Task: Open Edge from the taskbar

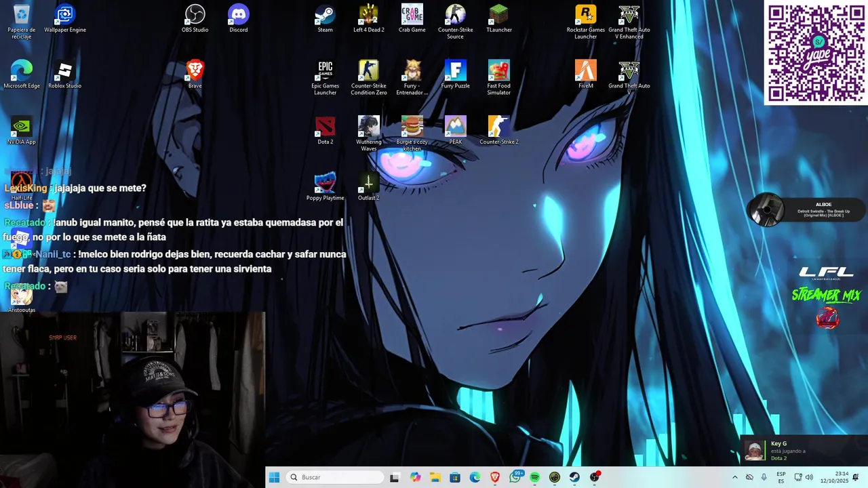Action: point(475,477)
